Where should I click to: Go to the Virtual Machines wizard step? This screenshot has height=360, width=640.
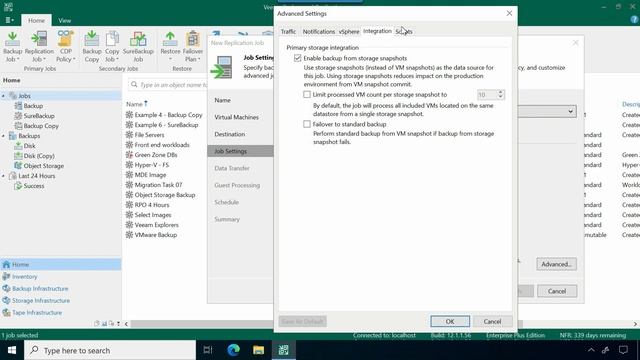click(x=236, y=117)
